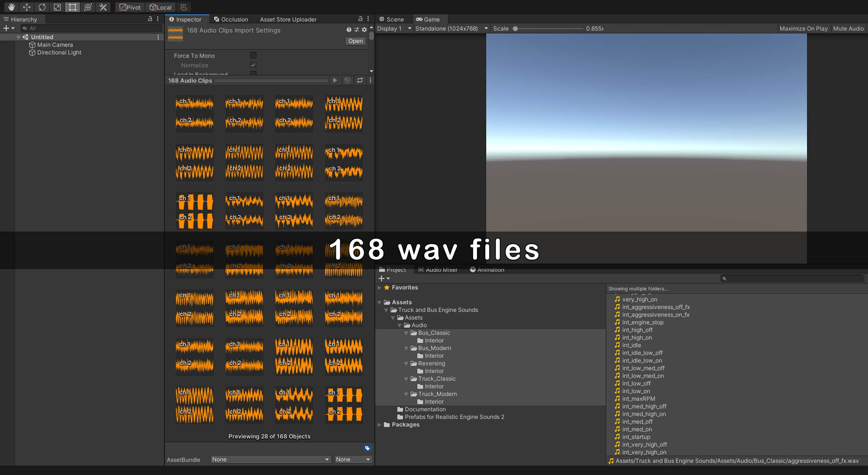Screen dimensions: 868x475
Task: Open the Standalone resolution dropdown
Action: click(x=451, y=28)
